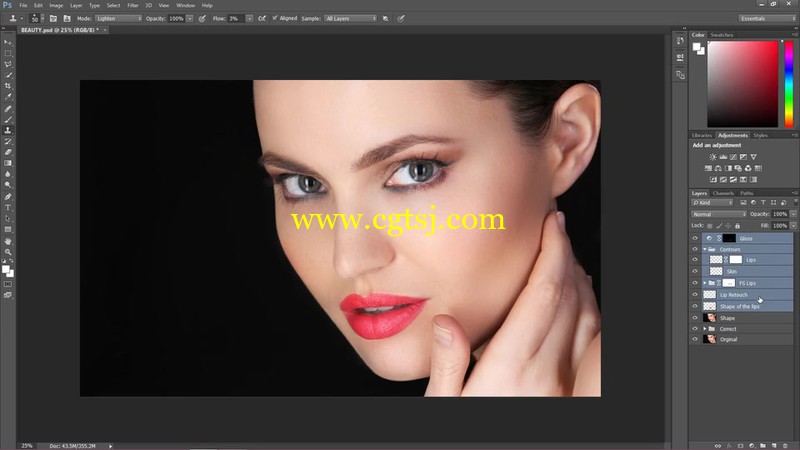Image resolution: width=800 pixels, height=450 pixels.
Task: Add a Vibrance adjustment
Action: pyautogui.click(x=754, y=157)
